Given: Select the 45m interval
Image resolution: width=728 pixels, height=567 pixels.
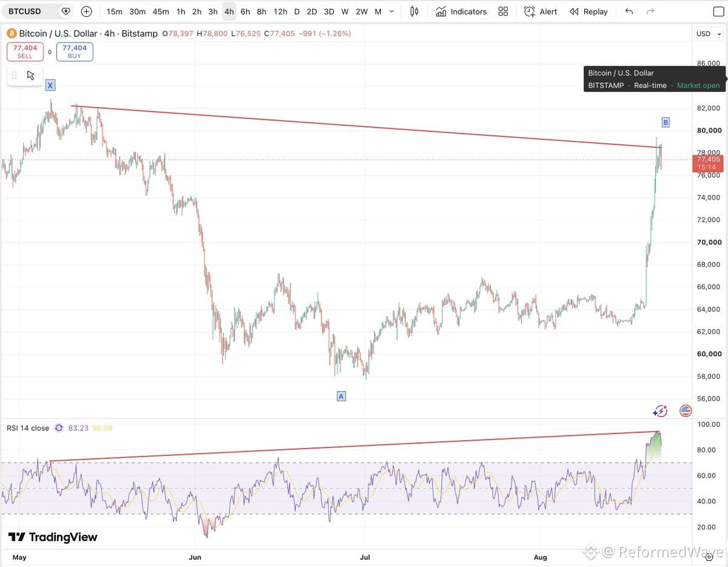Looking at the screenshot, I should pyautogui.click(x=161, y=12).
